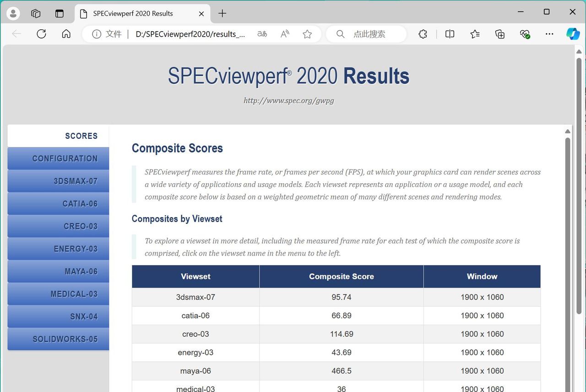Click the 95.74 composite score
Image resolution: width=586 pixels, height=392 pixels.
pyautogui.click(x=342, y=297)
